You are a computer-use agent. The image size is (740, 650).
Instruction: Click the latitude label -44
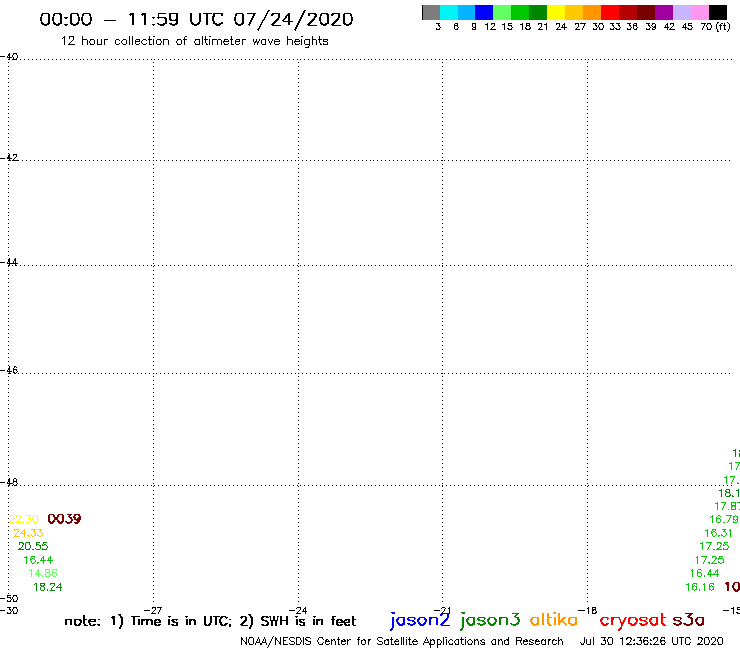tap(9, 262)
